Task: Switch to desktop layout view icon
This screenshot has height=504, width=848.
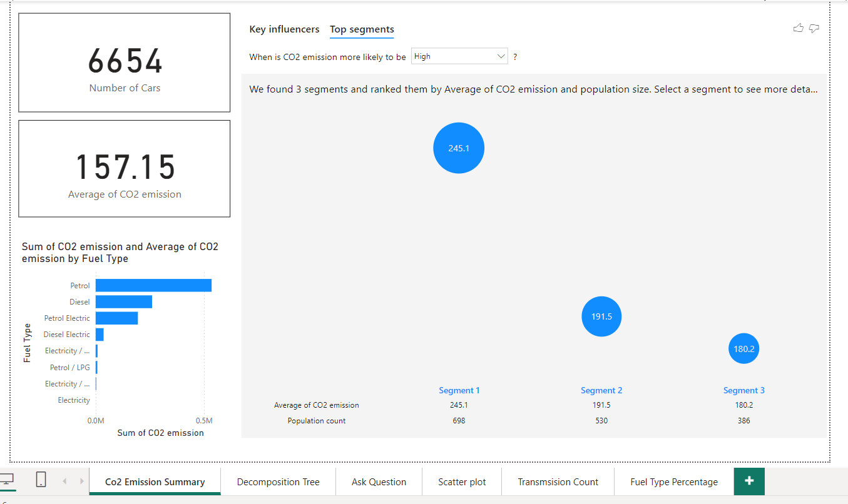Action: point(7,480)
